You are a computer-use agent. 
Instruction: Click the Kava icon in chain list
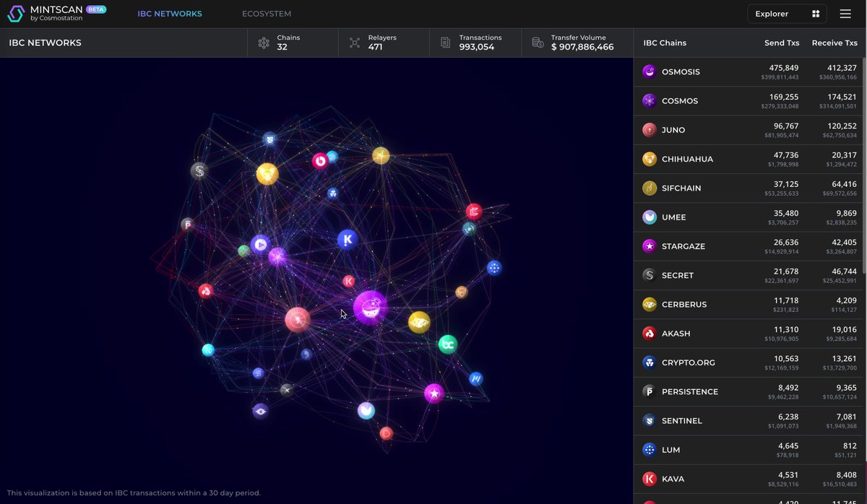(649, 479)
